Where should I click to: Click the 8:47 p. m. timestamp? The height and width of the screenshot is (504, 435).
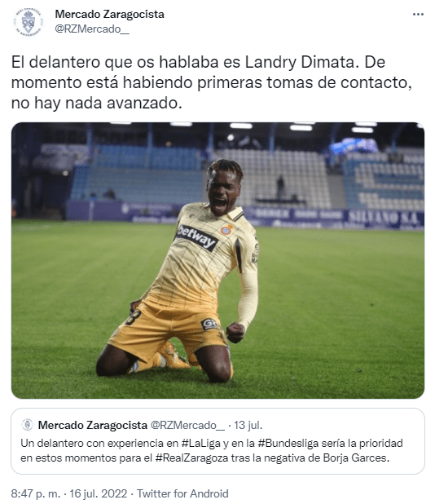point(36,493)
